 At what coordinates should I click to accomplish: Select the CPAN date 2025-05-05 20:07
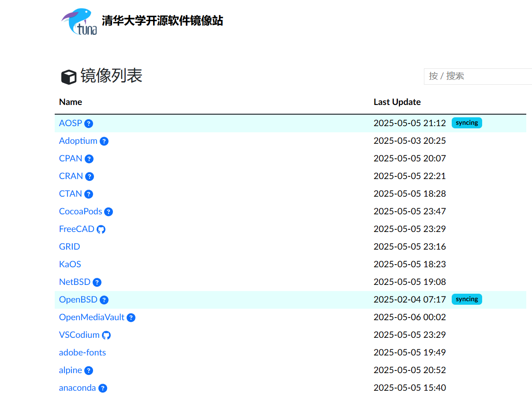click(410, 158)
